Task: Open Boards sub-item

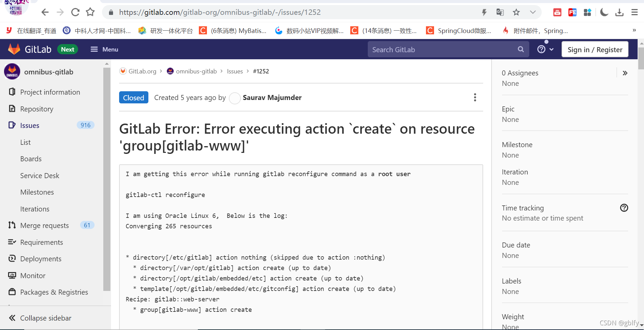Action: coord(31,159)
